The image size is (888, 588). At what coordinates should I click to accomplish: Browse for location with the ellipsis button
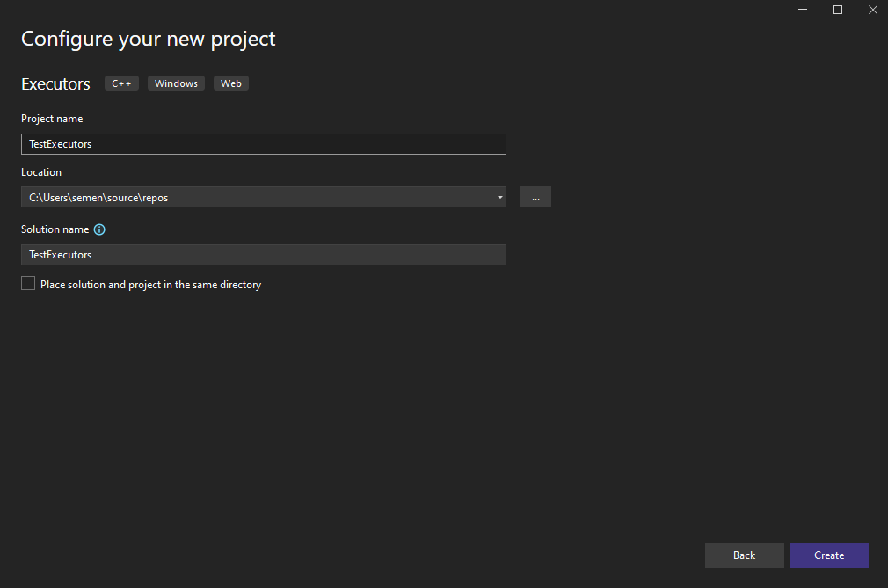pyautogui.click(x=535, y=197)
